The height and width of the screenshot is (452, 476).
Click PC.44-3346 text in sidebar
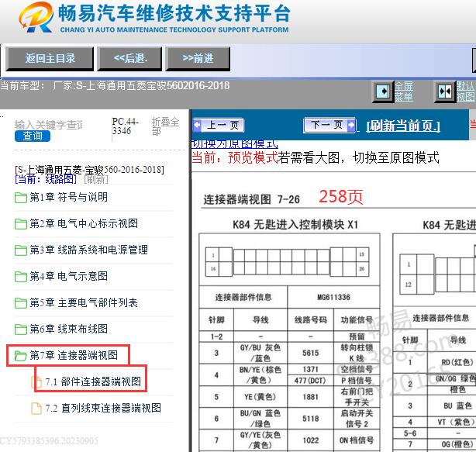click(x=126, y=126)
